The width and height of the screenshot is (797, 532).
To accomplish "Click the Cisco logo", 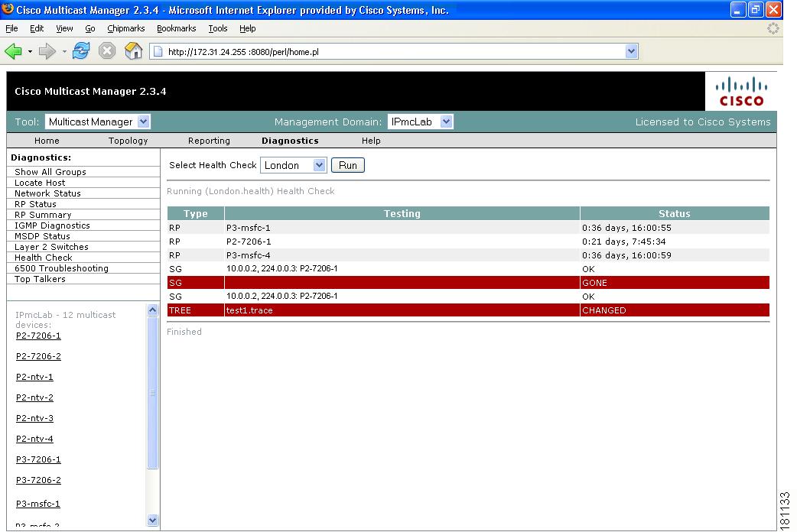I will click(741, 92).
